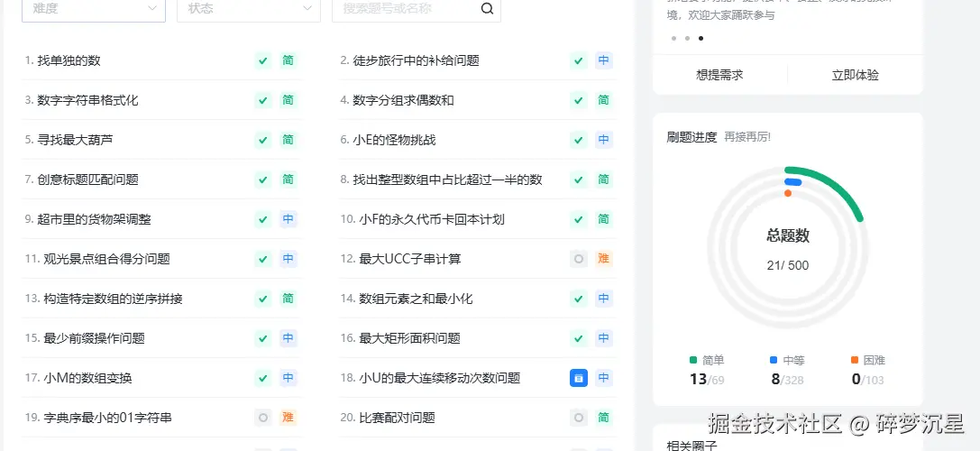
Task: Open the 难度 difficulty dropdown
Action: click(94, 9)
